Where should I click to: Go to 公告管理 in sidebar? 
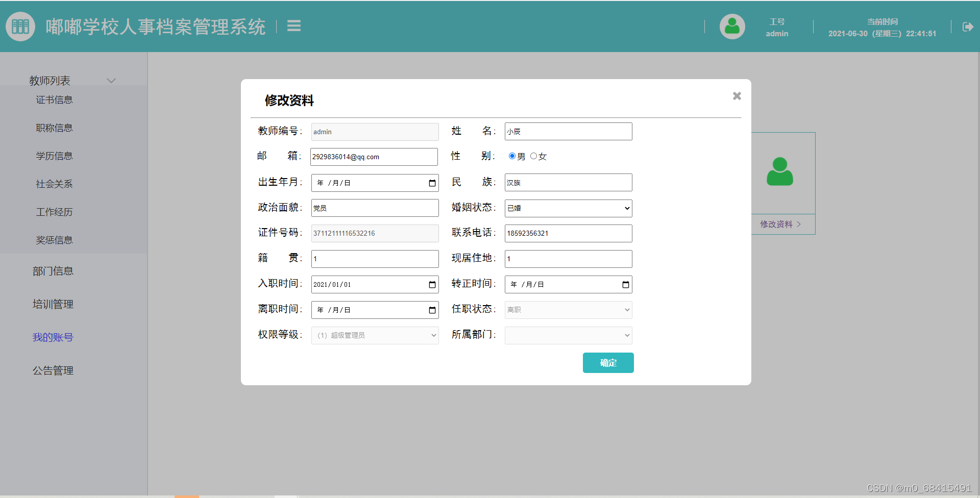[53, 370]
